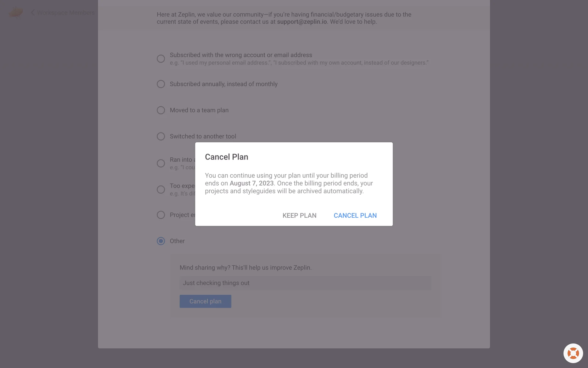Click the back chevron beside Workspace Members

[x=32, y=13]
